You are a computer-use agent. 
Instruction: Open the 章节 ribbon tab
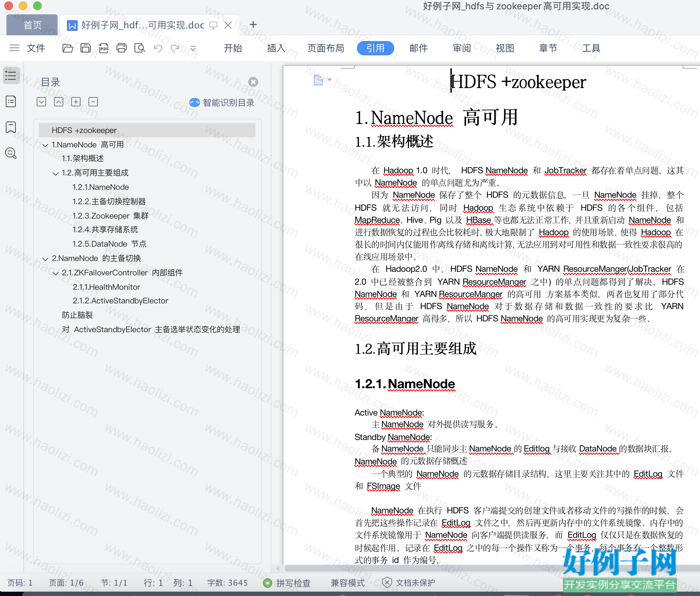click(x=548, y=48)
